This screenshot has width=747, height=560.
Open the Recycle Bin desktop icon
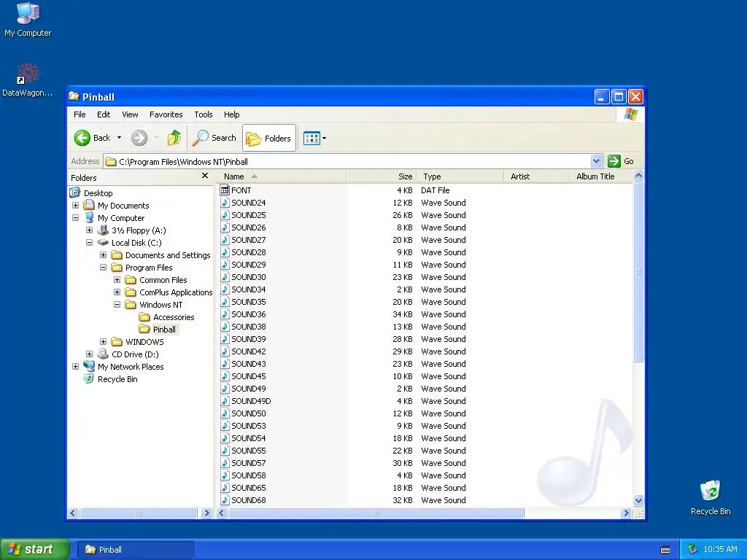710,497
